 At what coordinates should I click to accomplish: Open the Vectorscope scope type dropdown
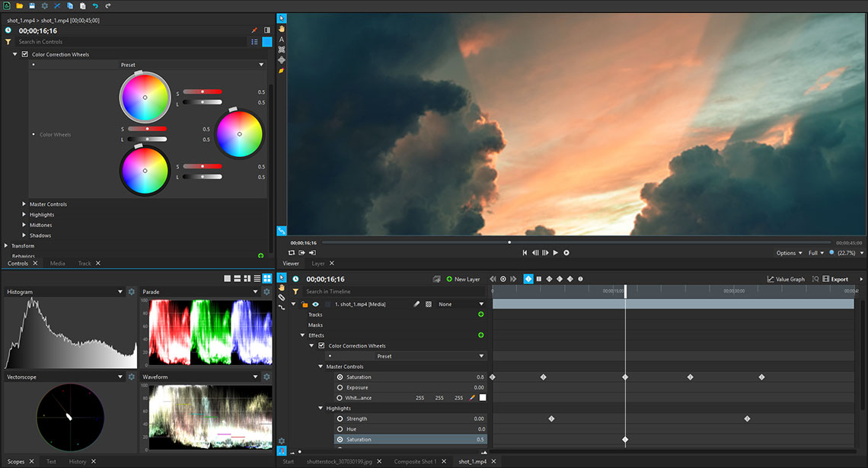pos(120,377)
